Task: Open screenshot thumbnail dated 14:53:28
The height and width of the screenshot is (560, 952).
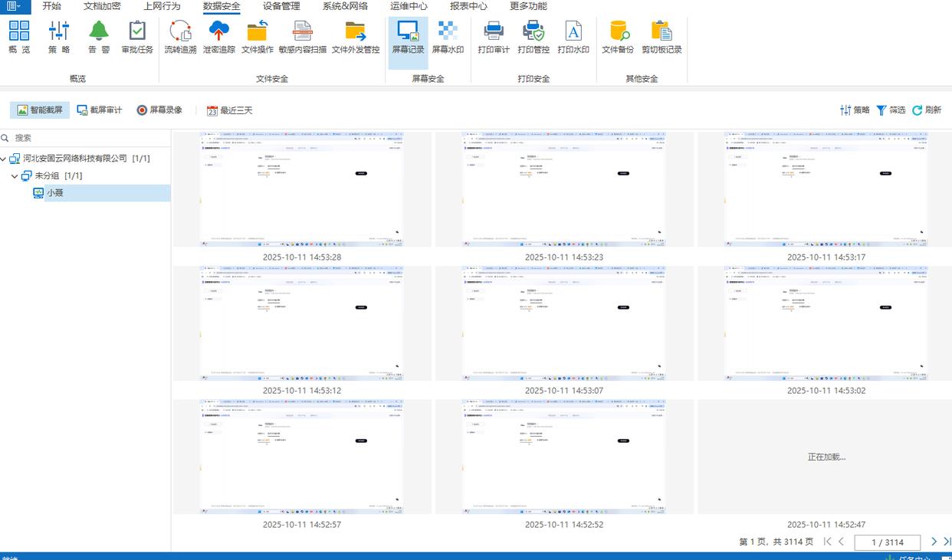Action: tap(302, 189)
